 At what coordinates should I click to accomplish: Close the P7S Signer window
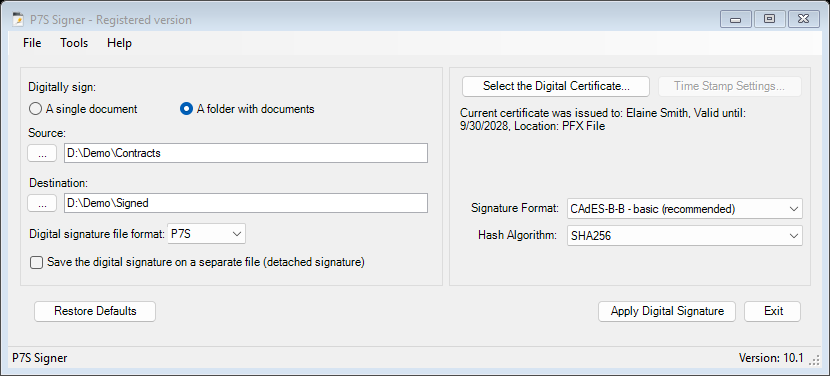(x=804, y=20)
